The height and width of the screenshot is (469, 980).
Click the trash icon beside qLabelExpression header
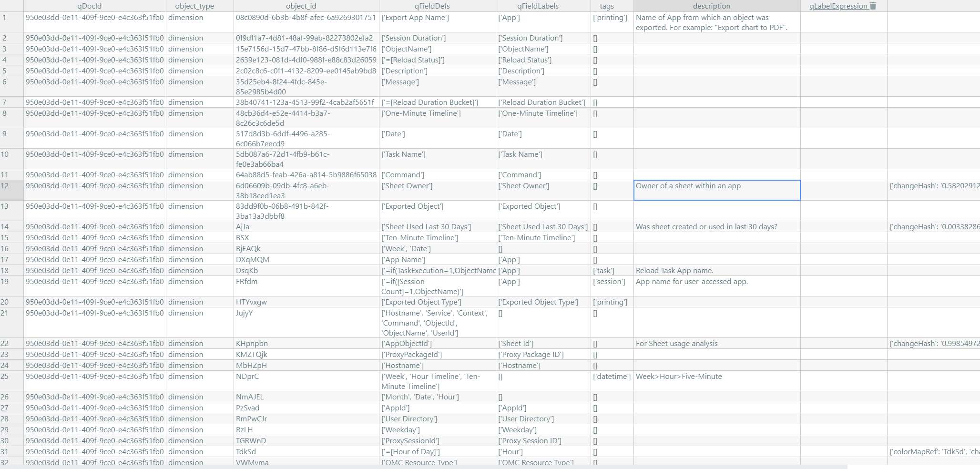(873, 6)
